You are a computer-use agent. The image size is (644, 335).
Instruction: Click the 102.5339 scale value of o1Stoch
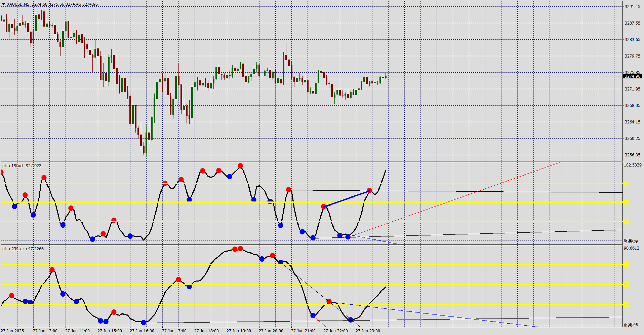pyautogui.click(x=633, y=165)
